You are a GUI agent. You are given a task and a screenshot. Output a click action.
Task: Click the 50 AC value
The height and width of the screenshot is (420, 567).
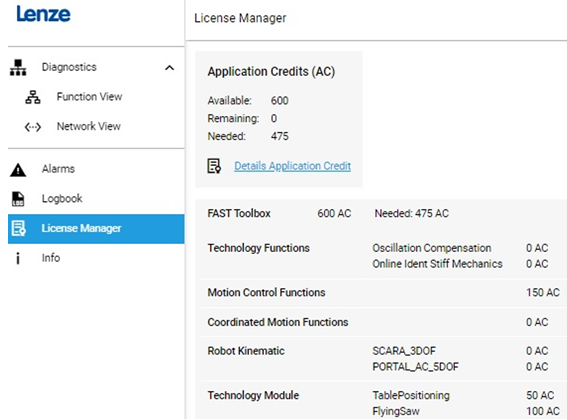pyautogui.click(x=540, y=395)
